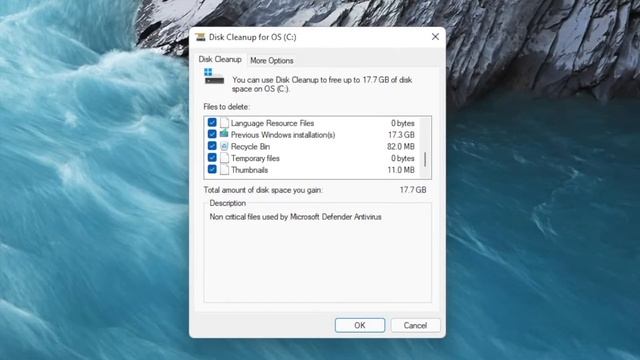Uncheck the Language Resource Files checkbox
Image resolution: width=640 pixels, height=360 pixels.
pos(212,122)
